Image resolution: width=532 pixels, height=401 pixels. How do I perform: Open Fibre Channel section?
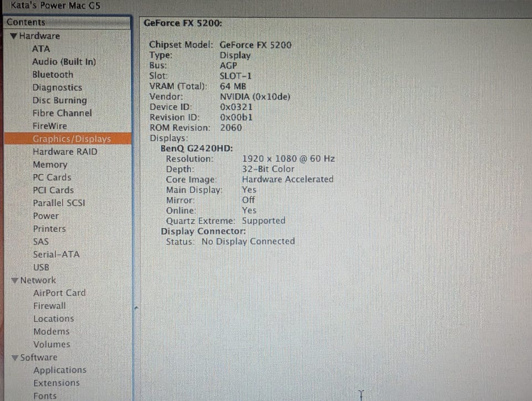pos(62,113)
